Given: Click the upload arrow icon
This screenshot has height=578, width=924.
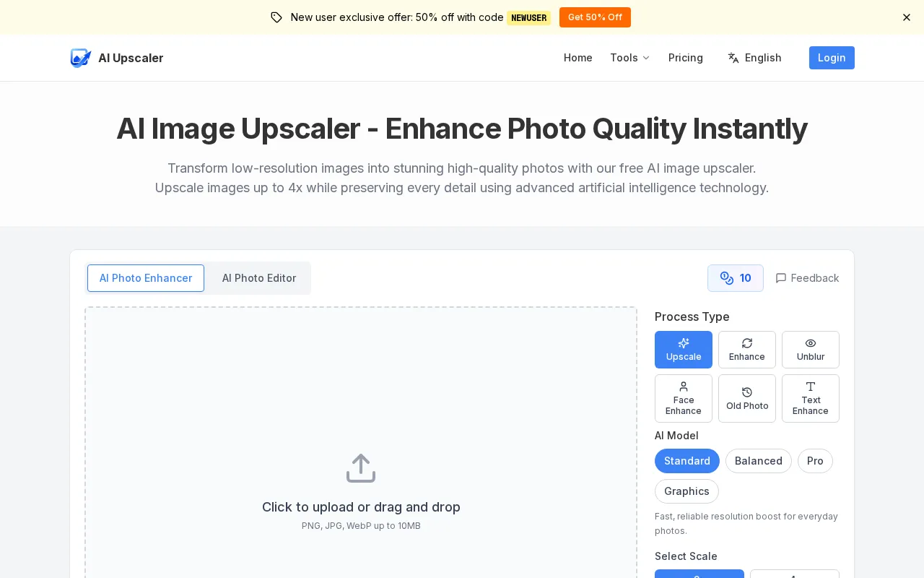Looking at the screenshot, I should click(361, 468).
